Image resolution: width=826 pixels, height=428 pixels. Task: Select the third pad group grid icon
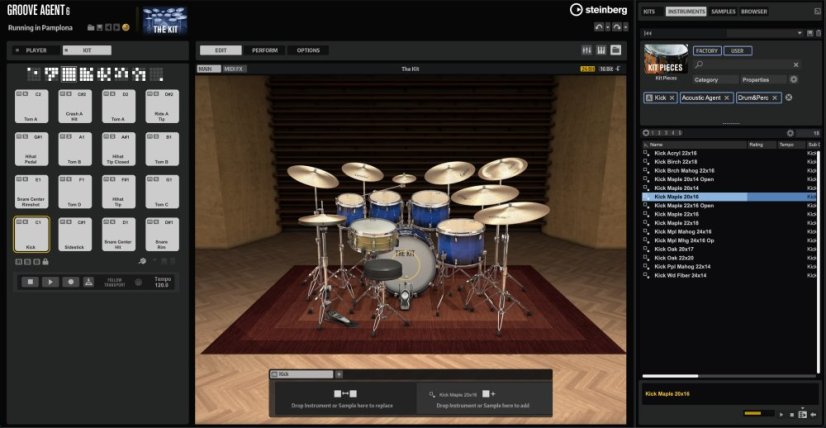(69, 74)
